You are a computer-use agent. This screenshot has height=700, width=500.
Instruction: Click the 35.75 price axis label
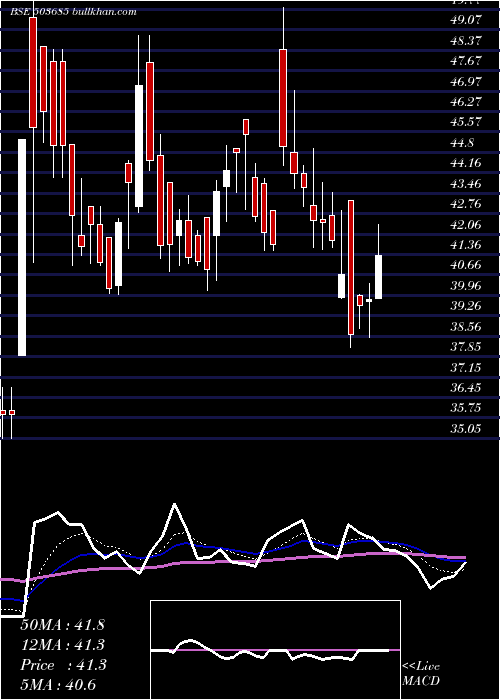467,408
